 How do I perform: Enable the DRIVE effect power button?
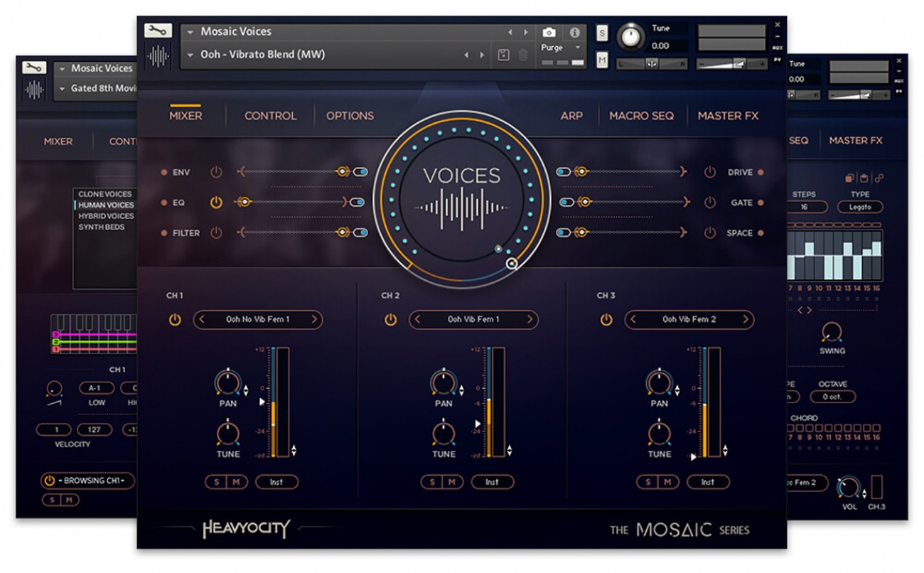[709, 172]
